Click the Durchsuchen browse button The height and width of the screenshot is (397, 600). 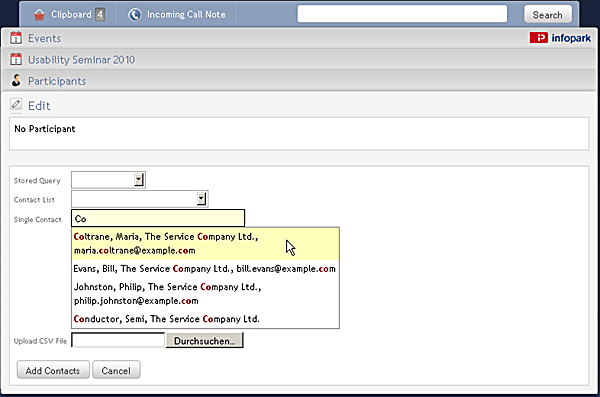(x=204, y=341)
